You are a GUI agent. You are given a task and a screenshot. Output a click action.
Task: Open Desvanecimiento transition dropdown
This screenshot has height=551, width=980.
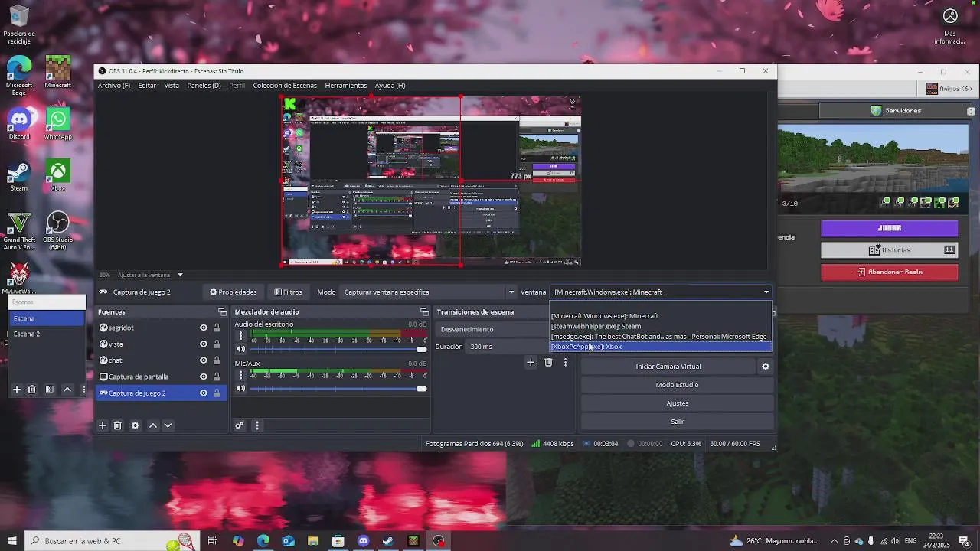tap(492, 329)
